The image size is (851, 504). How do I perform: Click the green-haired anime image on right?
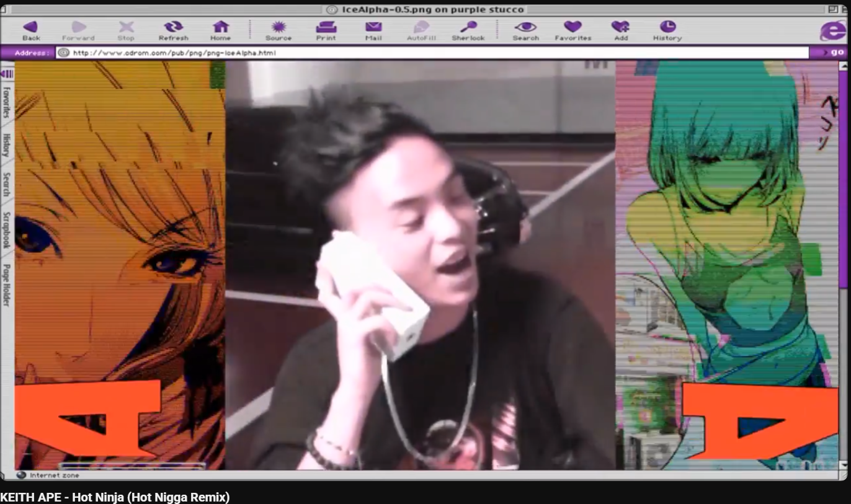[727, 265]
